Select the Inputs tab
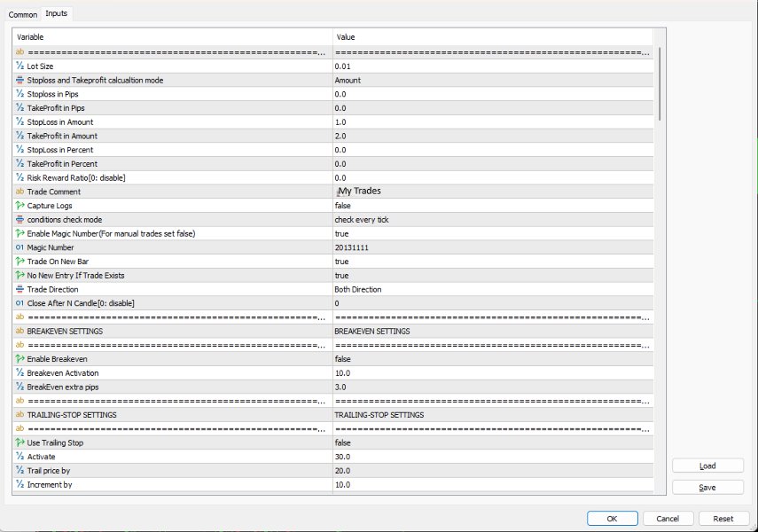This screenshot has height=532, width=758. [x=55, y=13]
